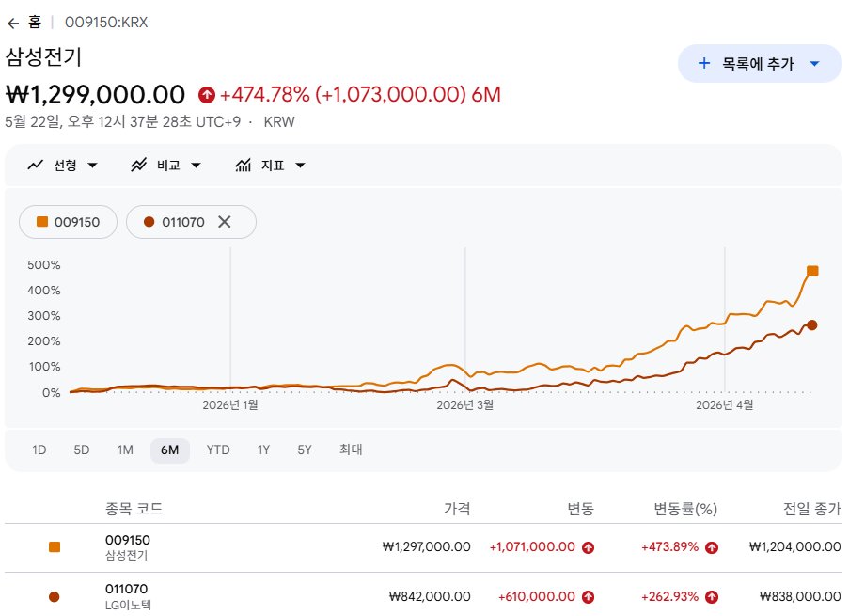This screenshot has width=849, height=616.
Task: Switch to the 5D time range
Action: pos(82,450)
